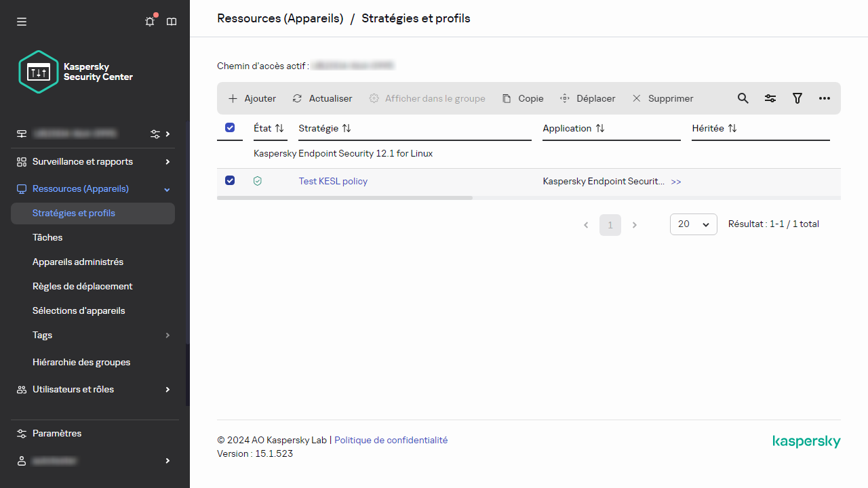Go to previous page arrow

coord(586,225)
